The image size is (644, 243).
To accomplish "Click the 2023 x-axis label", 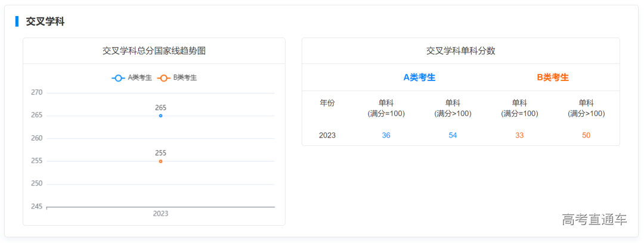I will coord(160,214).
